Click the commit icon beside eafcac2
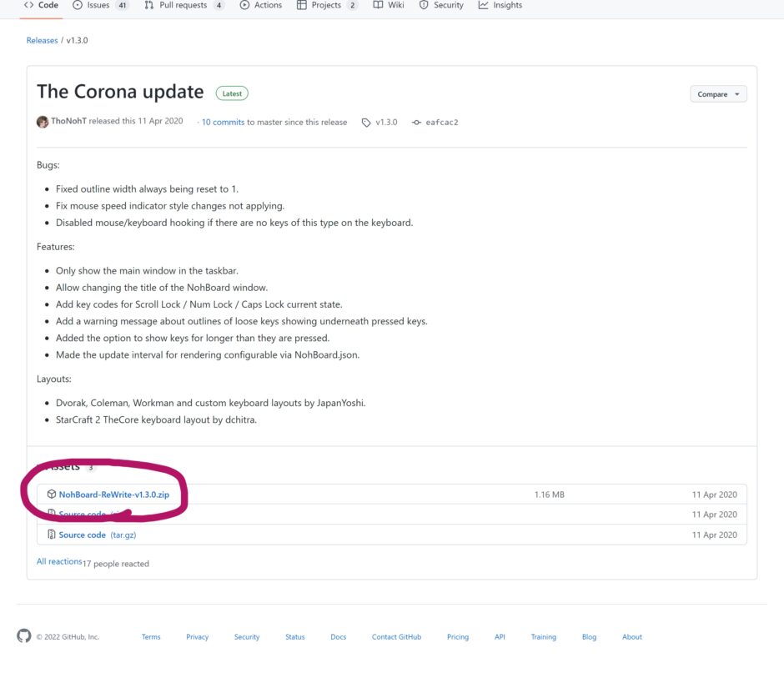The image size is (784, 673). click(x=416, y=123)
